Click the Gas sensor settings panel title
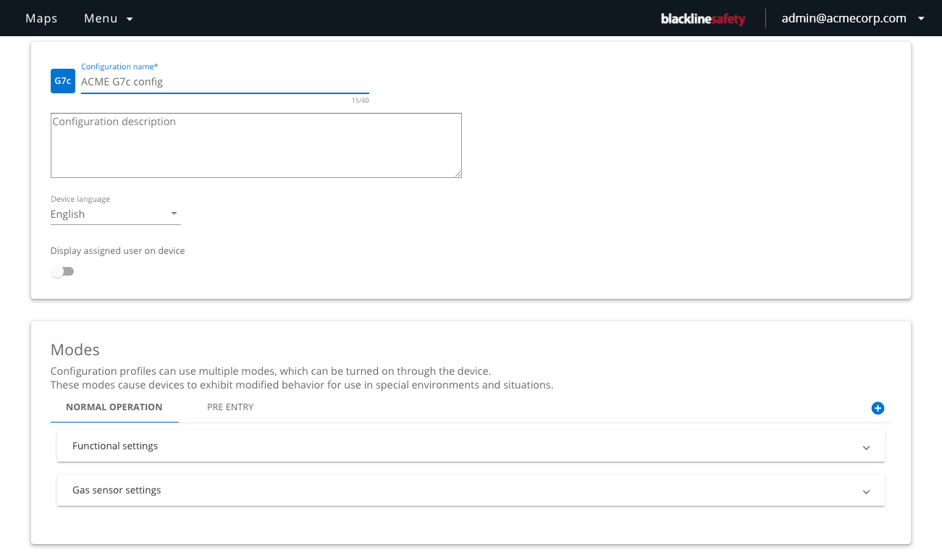The image size is (942, 560). [x=117, y=490]
